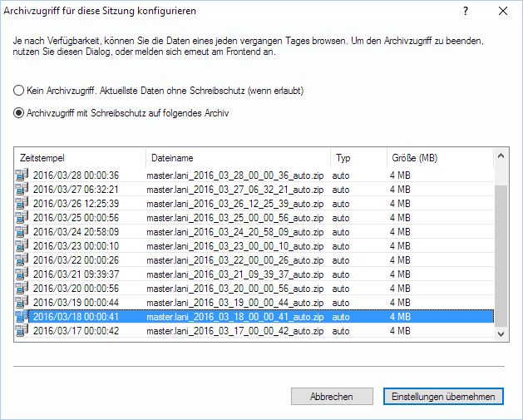Click file master.lani_2016_03_21_09_39_37_auto.zip
523x420 pixels.
pos(235,274)
